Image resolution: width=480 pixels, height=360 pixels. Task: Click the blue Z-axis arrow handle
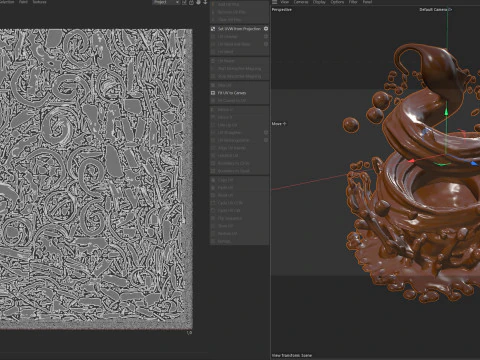(x=473, y=163)
